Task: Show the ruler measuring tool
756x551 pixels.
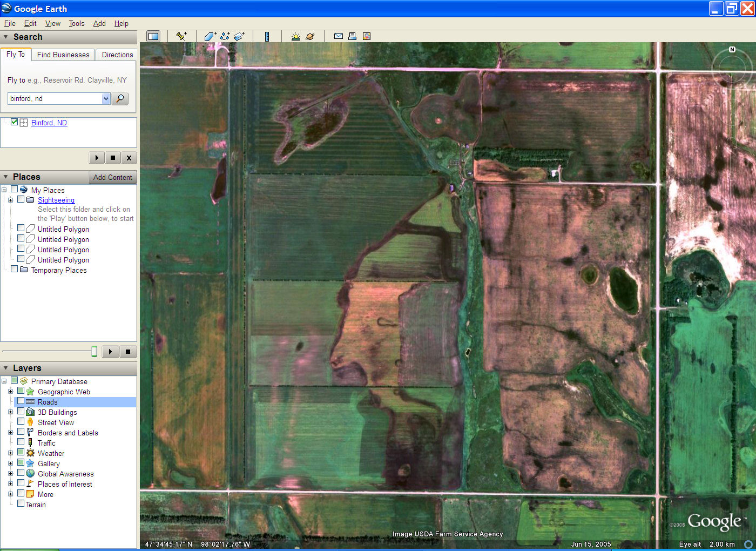Action: (x=267, y=36)
